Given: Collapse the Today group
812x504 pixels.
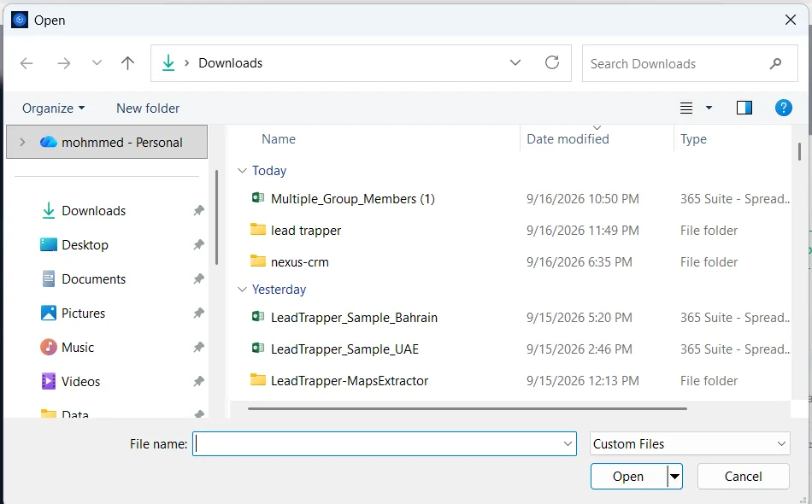Looking at the screenshot, I should 242,170.
